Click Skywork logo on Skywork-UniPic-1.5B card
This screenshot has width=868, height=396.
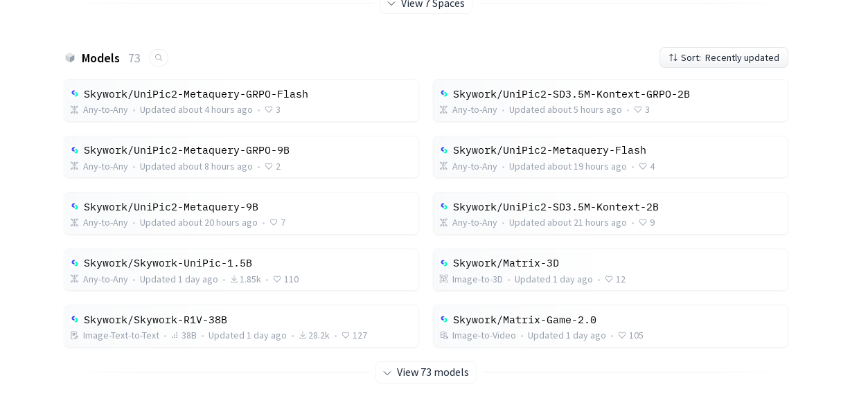(75, 263)
